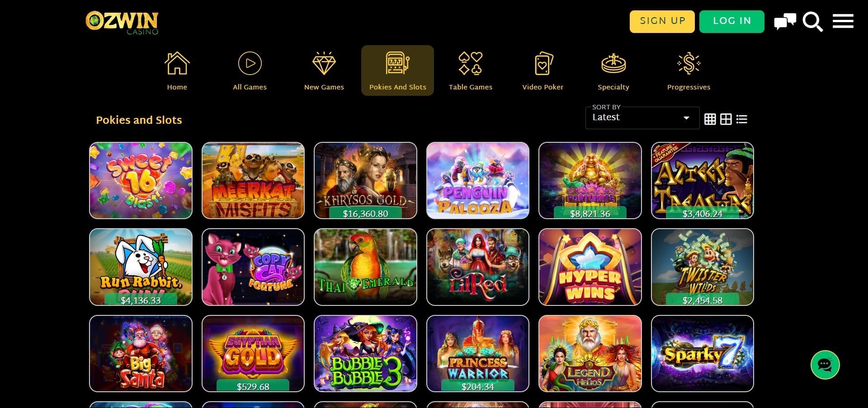Open Table Games category
The height and width of the screenshot is (408, 868).
(470, 70)
